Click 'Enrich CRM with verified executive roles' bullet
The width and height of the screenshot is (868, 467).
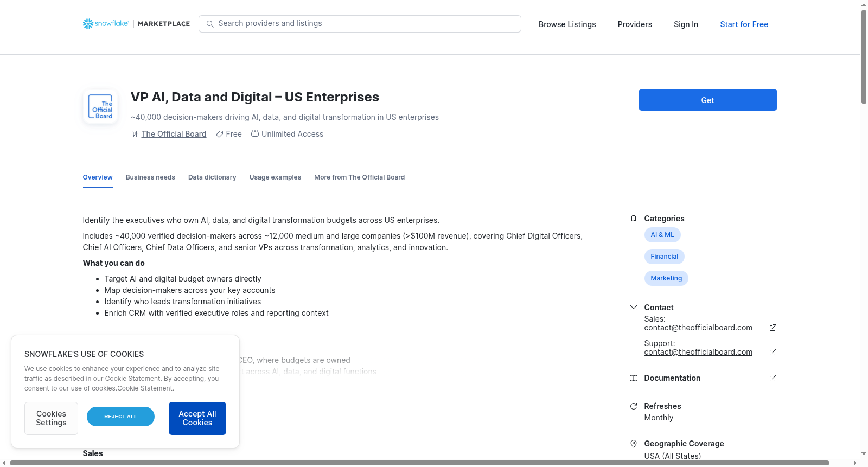[x=216, y=313]
